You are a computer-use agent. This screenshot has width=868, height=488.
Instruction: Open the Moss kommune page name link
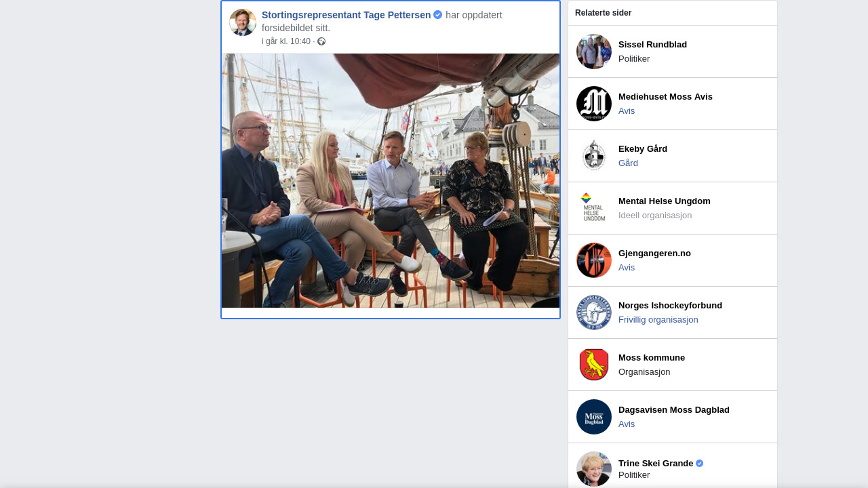pos(652,357)
